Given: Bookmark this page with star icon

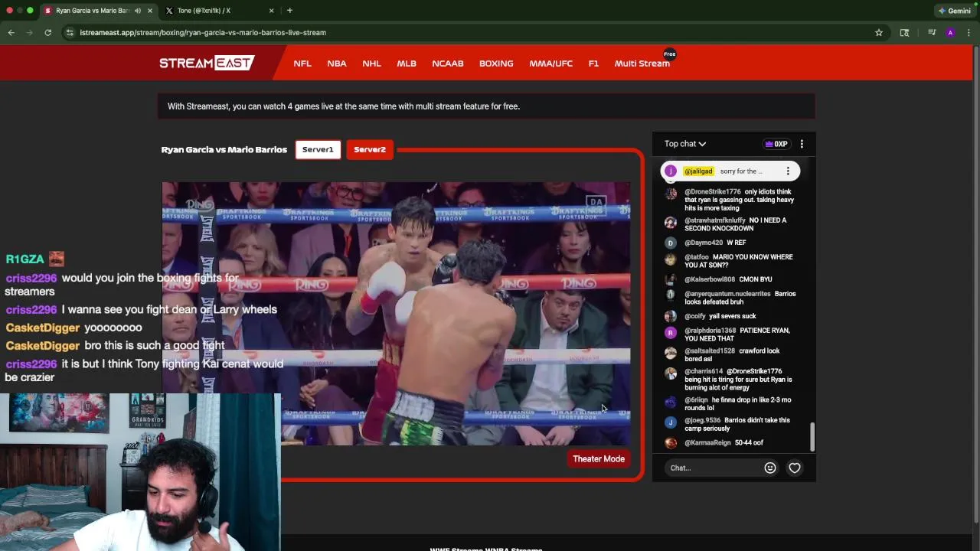Looking at the screenshot, I should (879, 32).
